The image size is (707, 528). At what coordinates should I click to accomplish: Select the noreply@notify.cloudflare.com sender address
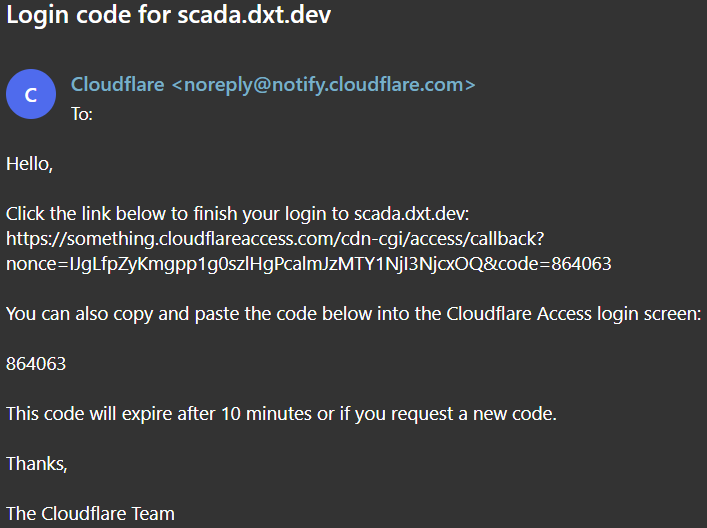pyautogui.click(x=323, y=84)
